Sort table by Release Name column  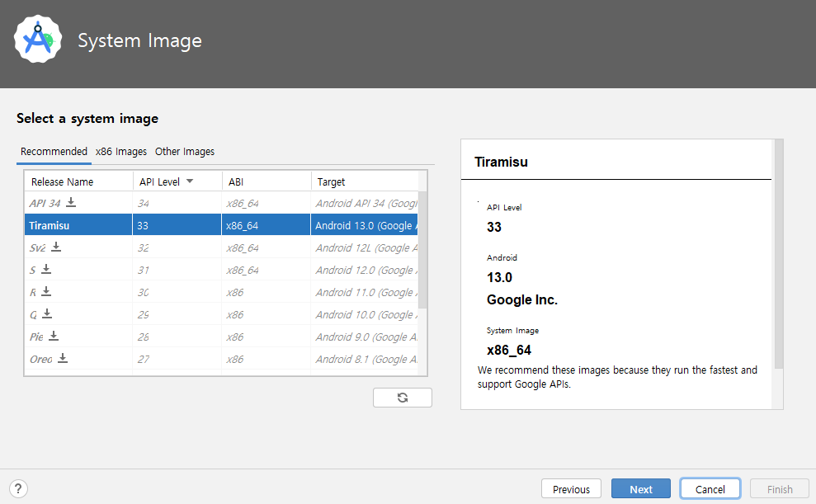tap(78, 181)
